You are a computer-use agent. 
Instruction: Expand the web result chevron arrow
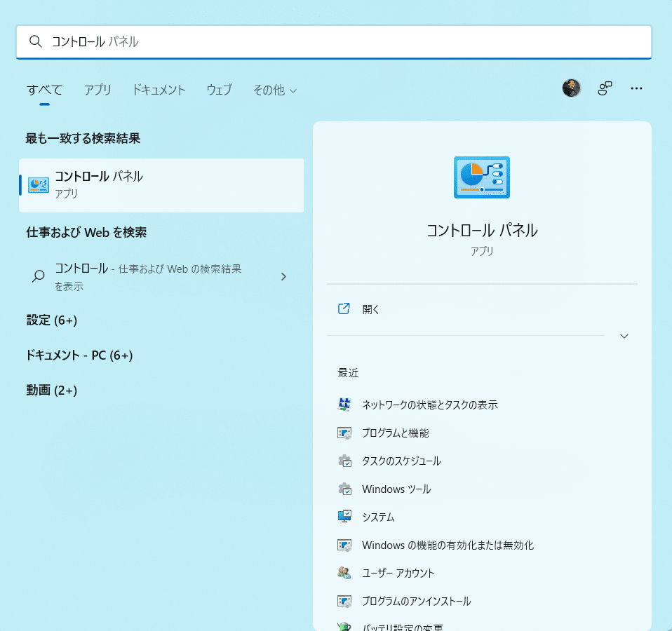(283, 277)
